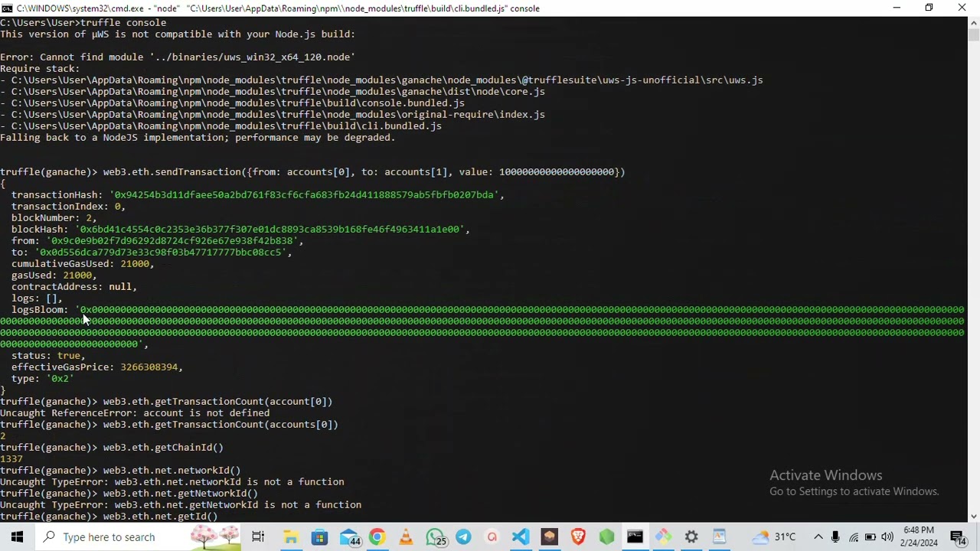The image size is (980, 551).
Task: Select the active cmd window taskbar icon
Action: point(635,537)
